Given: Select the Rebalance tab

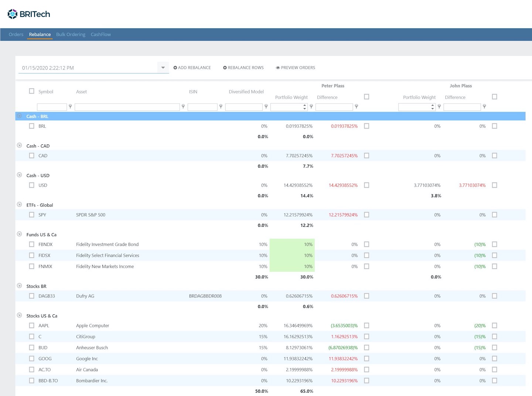Looking at the screenshot, I should point(40,34).
